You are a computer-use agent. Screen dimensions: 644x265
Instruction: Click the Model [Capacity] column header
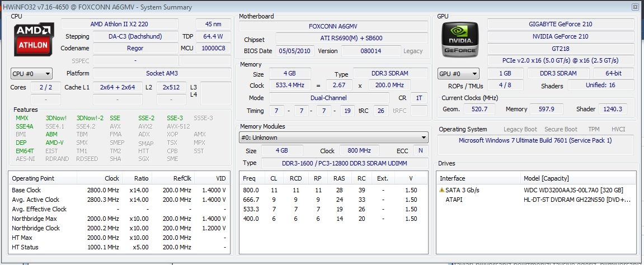click(578, 178)
